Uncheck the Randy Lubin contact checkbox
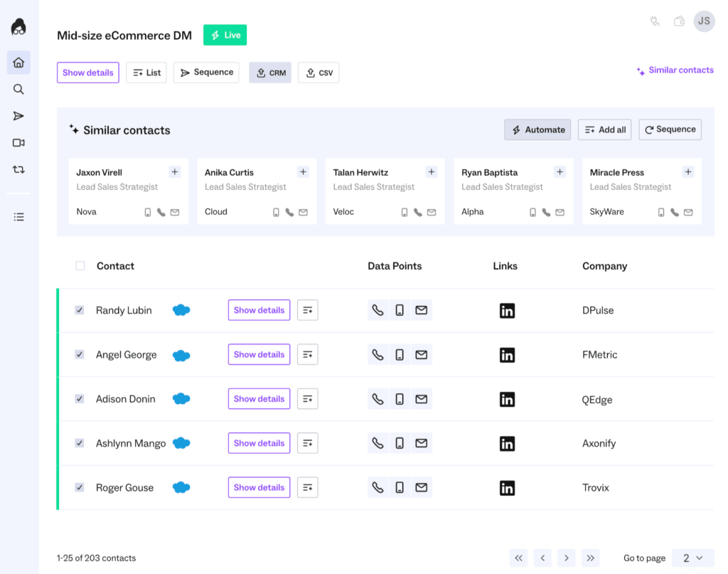 80,310
